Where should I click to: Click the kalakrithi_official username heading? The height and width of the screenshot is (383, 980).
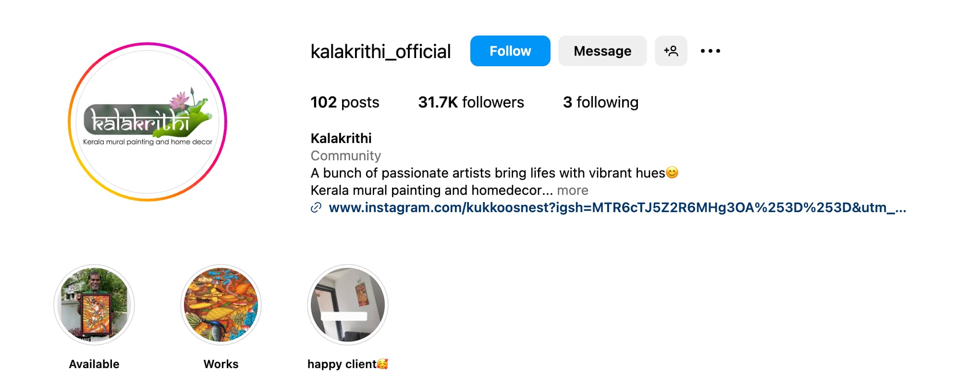[x=380, y=51]
